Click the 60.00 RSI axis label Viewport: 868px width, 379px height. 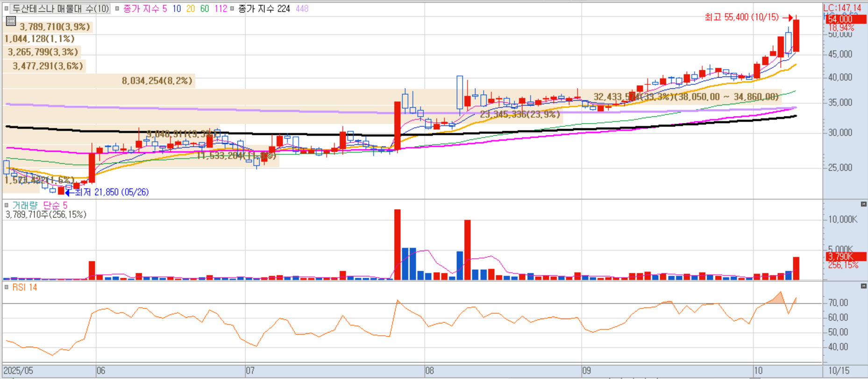click(x=838, y=318)
